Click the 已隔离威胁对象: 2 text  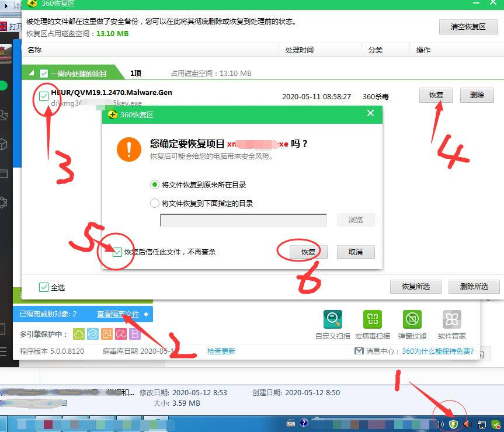point(48,314)
